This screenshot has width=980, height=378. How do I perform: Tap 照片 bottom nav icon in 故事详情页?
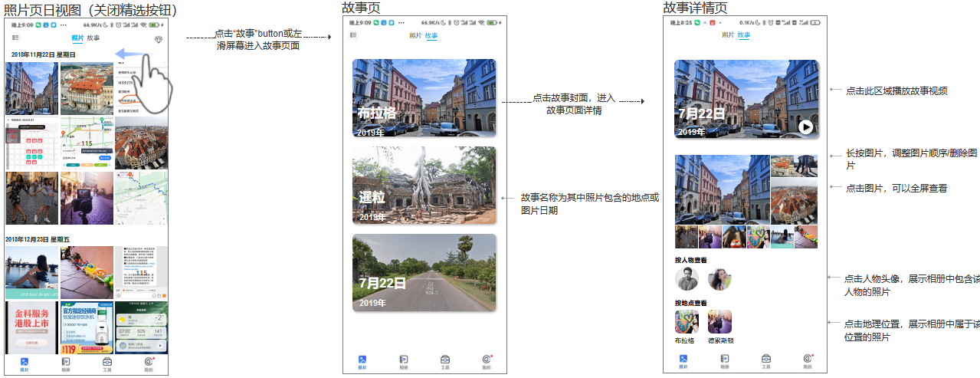point(683,362)
